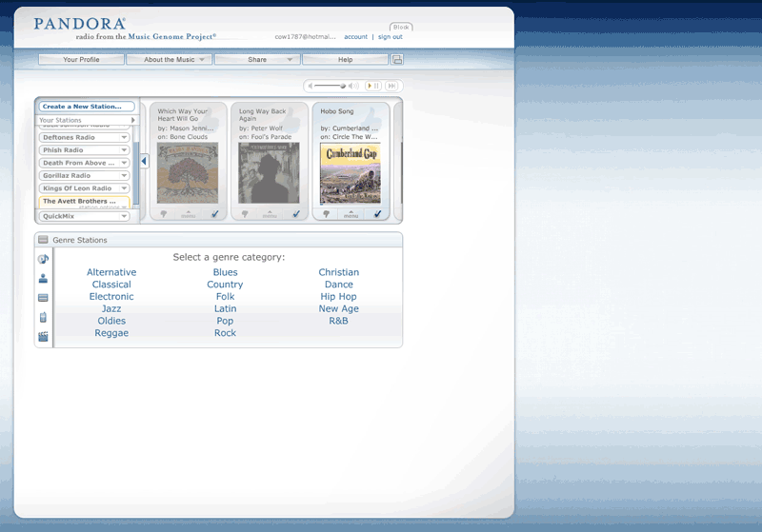The image size is (762, 532).
Task: Open the About the Music menu
Action: tap(170, 59)
